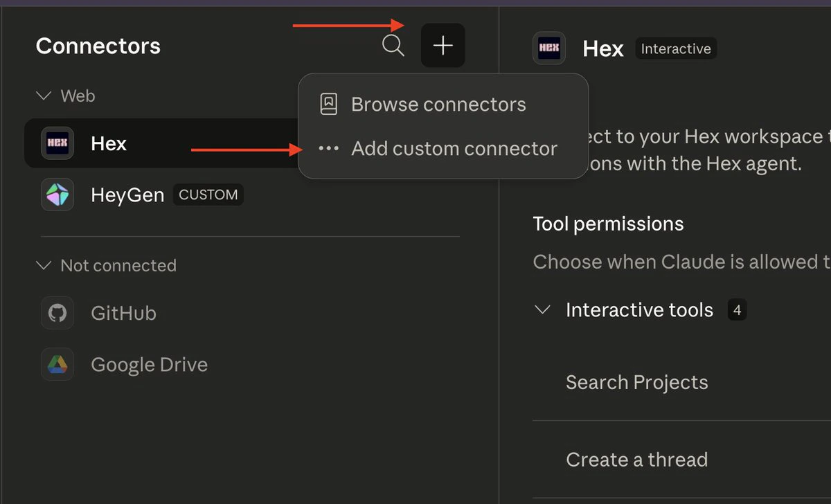
Task: Open the Google Drive connector entry
Action: coord(149,365)
